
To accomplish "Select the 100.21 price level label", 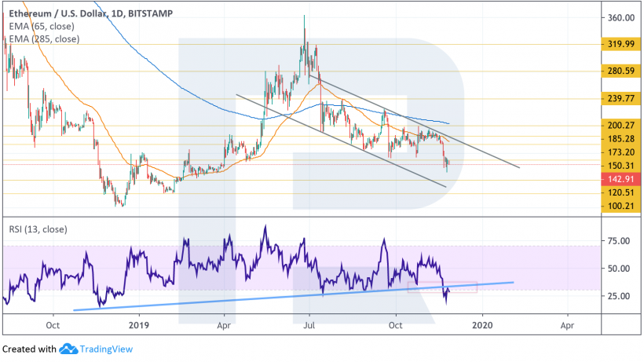I will pos(614,206).
